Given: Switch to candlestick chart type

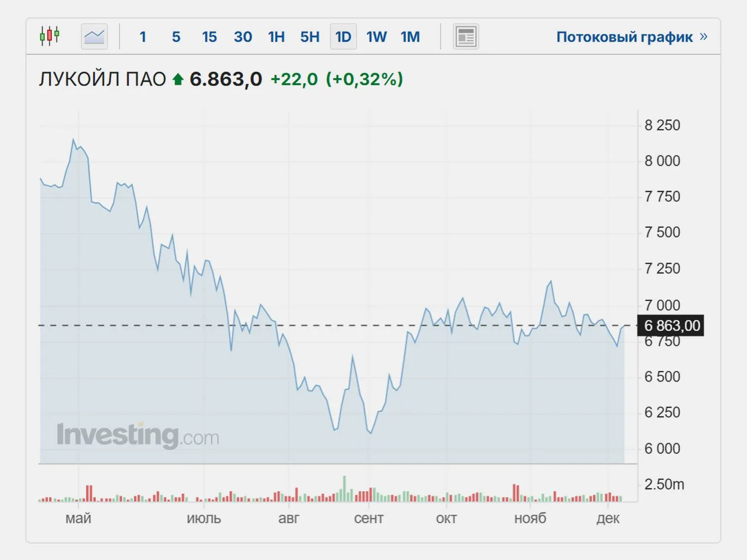Looking at the screenshot, I should coord(49,36).
